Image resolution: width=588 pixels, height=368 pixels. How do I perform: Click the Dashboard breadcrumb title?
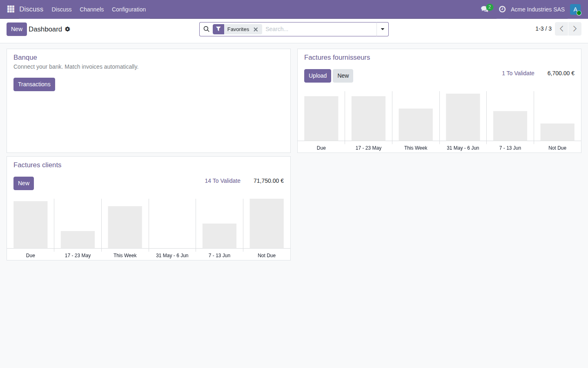[45, 29]
